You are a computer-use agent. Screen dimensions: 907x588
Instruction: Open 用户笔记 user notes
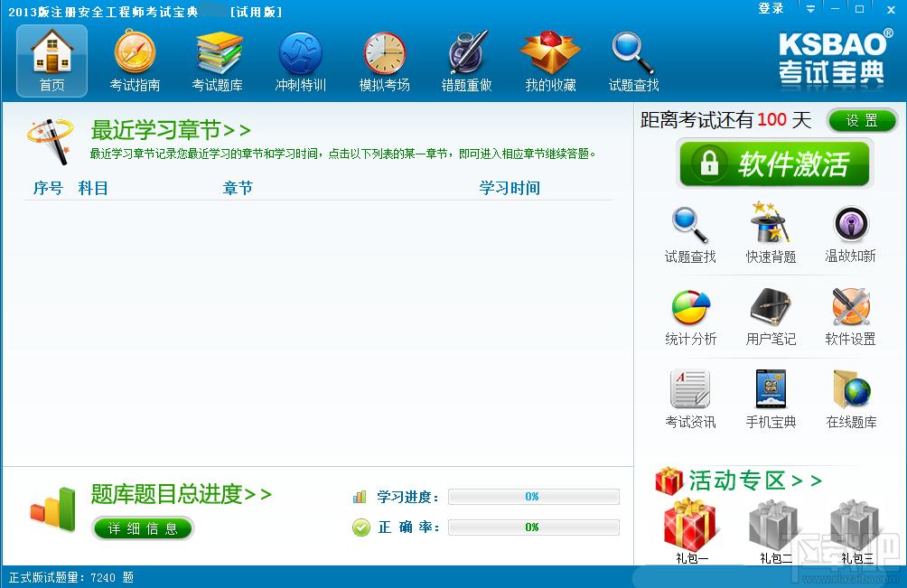pos(770,316)
